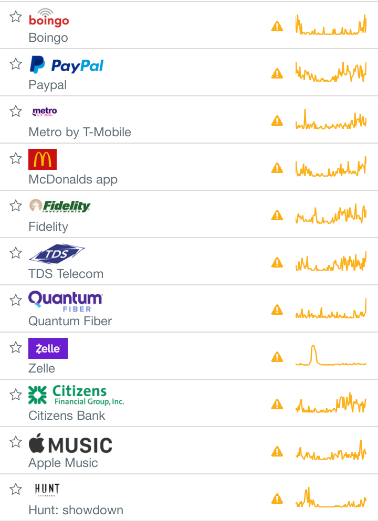Open the Citizens Bank text link
This screenshot has width=378, height=521.
point(67,416)
